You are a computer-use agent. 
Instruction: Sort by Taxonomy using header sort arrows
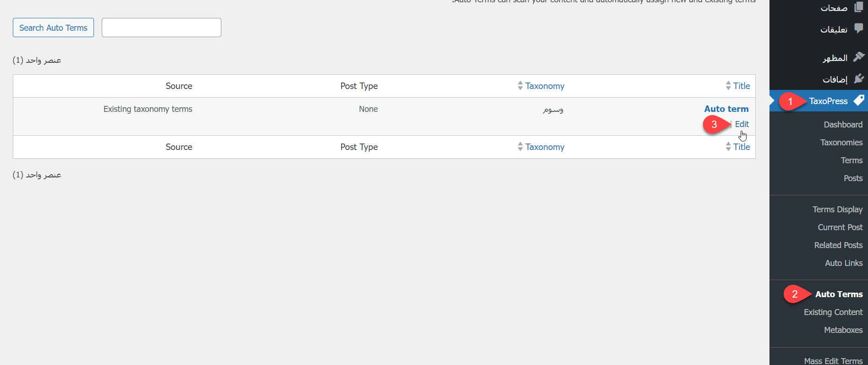coord(520,86)
